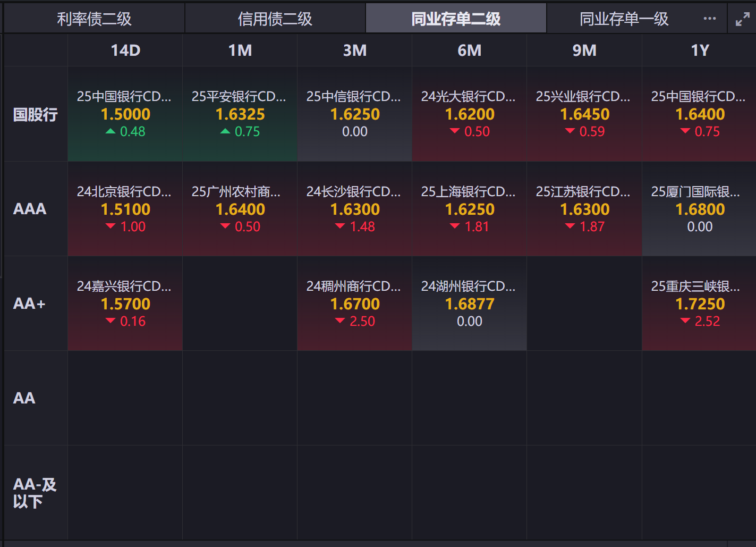Switch to the 利率债二级 tab
This screenshot has width=756, height=547.
coord(94,19)
